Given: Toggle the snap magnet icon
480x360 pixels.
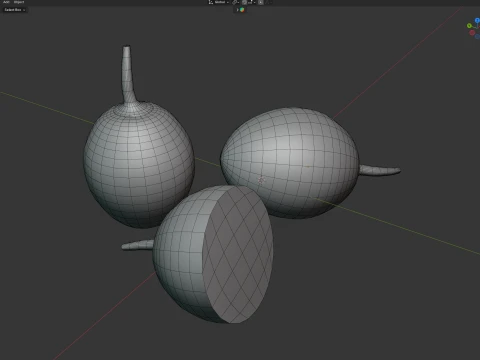Looking at the screenshot, I should (x=244, y=2).
